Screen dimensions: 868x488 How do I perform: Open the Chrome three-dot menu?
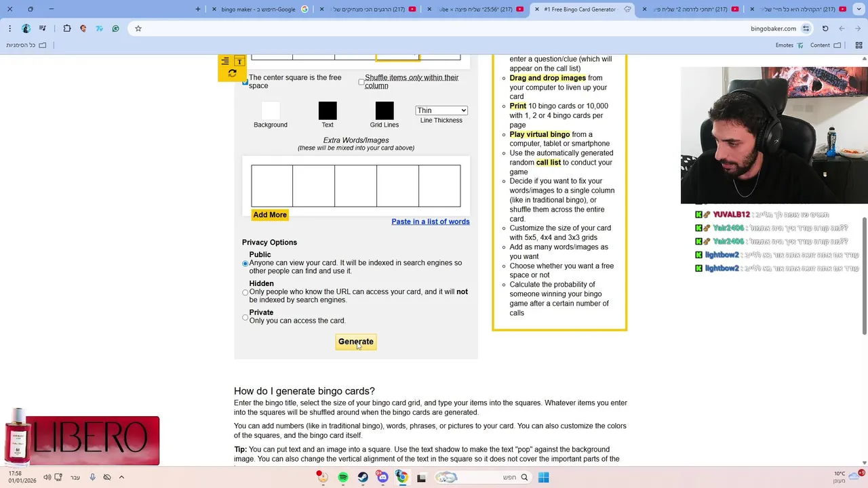coord(9,28)
